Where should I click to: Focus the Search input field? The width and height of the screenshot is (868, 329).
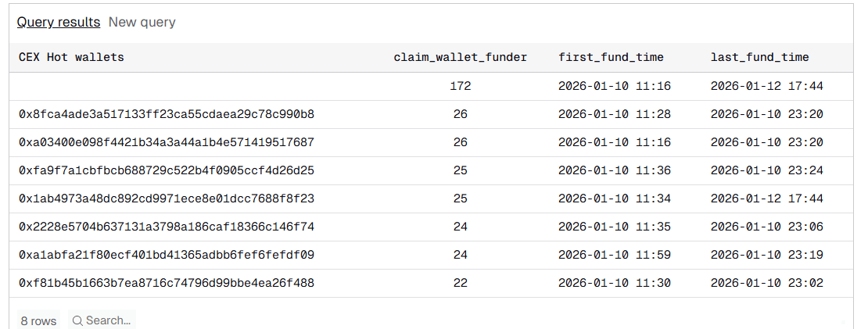click(108, 320)
